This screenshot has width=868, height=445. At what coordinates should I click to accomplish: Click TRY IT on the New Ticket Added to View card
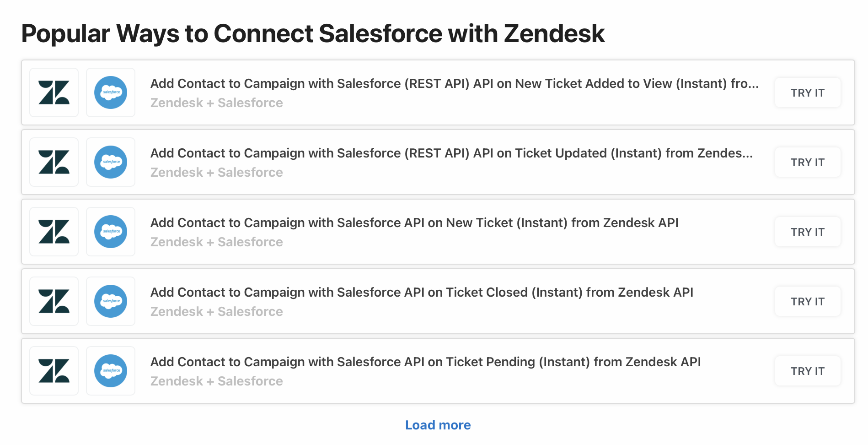807,92
